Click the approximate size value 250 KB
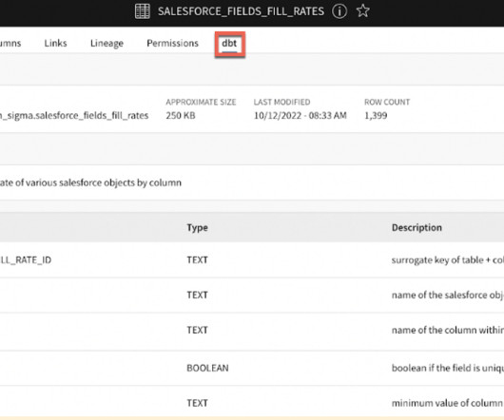 [x=181, y=115]
